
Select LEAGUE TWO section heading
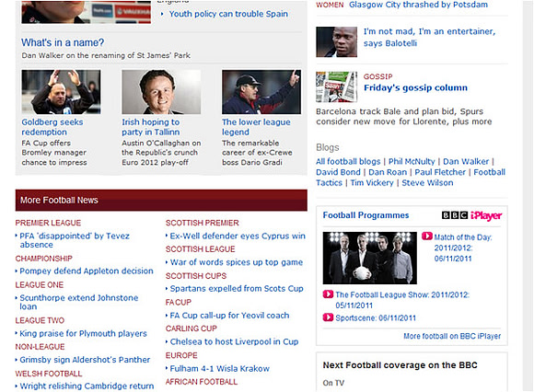[x=40, y=320]
